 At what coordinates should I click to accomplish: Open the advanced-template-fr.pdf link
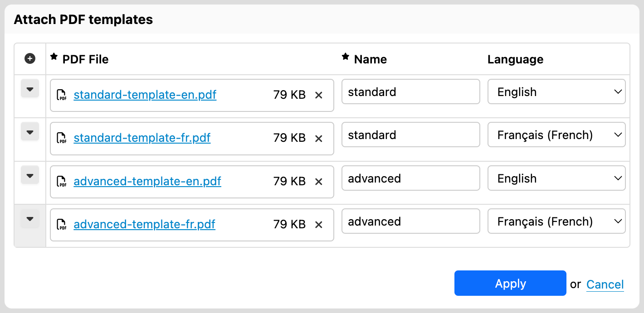144,225
